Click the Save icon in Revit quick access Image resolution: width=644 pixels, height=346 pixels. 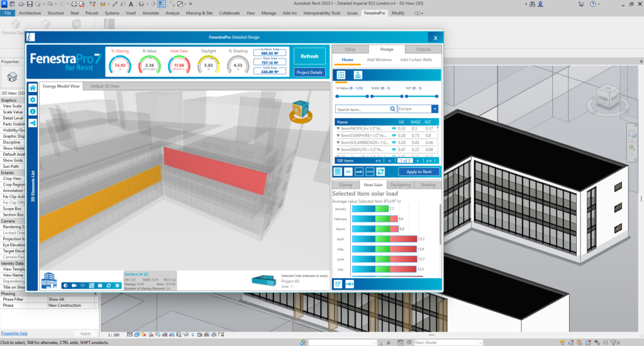point(30,4)
